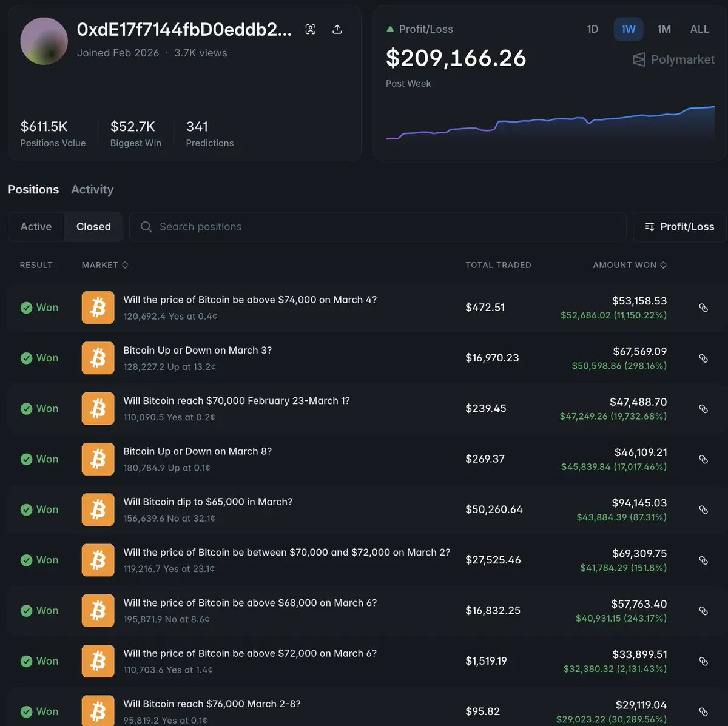Open 'Will Bitcoin dip to $65,000 in March?'

(x=208, y=502)
